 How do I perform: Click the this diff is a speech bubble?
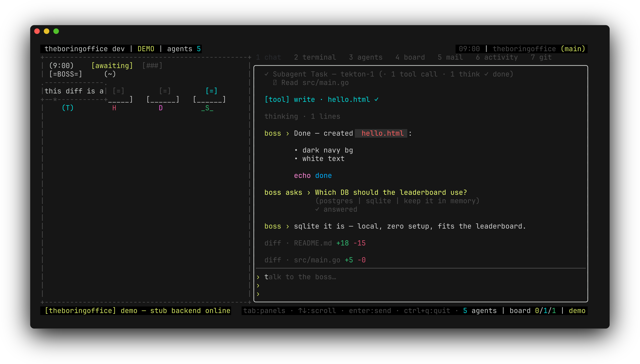click(x=74, y=91)
